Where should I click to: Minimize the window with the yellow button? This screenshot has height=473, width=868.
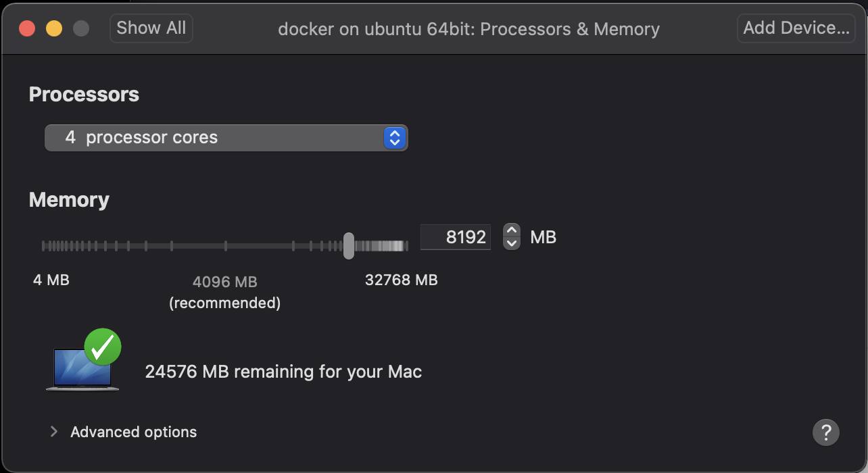54,28
